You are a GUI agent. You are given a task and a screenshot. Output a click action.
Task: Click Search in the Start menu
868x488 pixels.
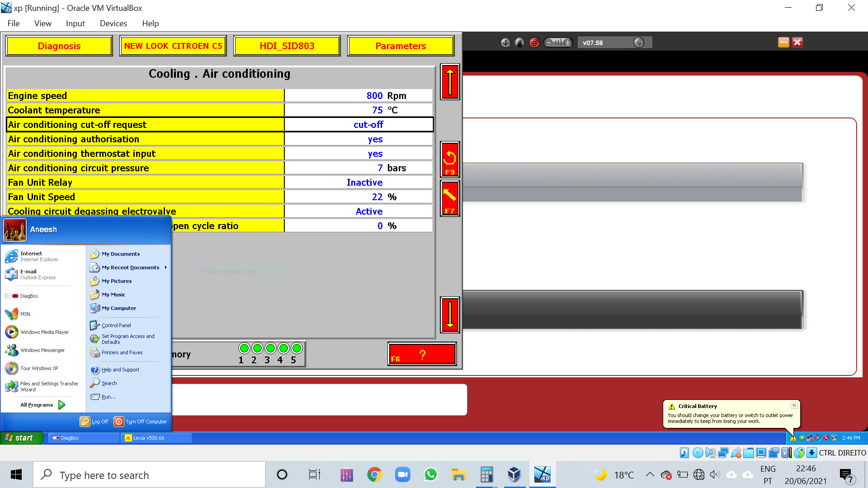click(128, 383)
